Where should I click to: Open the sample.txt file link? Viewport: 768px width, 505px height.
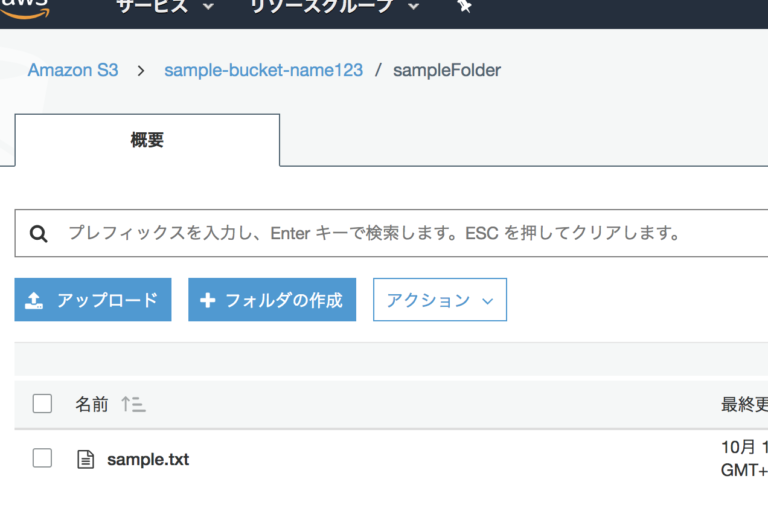point(148,460)
